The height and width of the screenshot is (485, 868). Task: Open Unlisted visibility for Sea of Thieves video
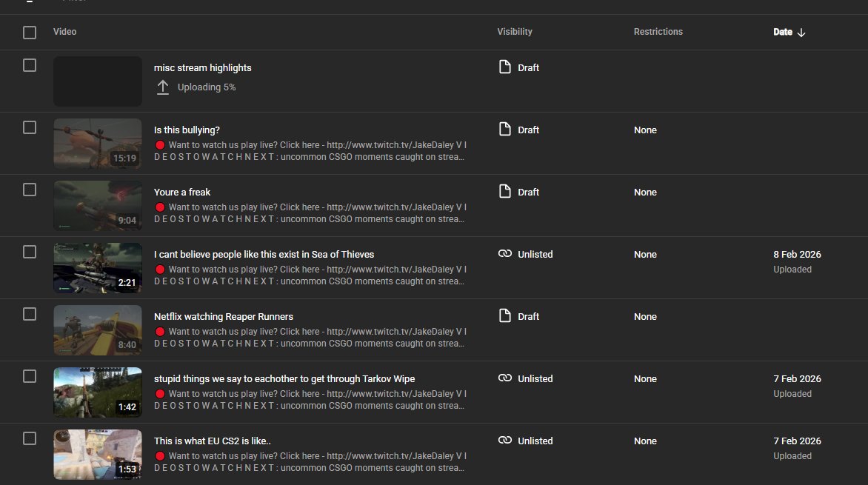point(535,254)
